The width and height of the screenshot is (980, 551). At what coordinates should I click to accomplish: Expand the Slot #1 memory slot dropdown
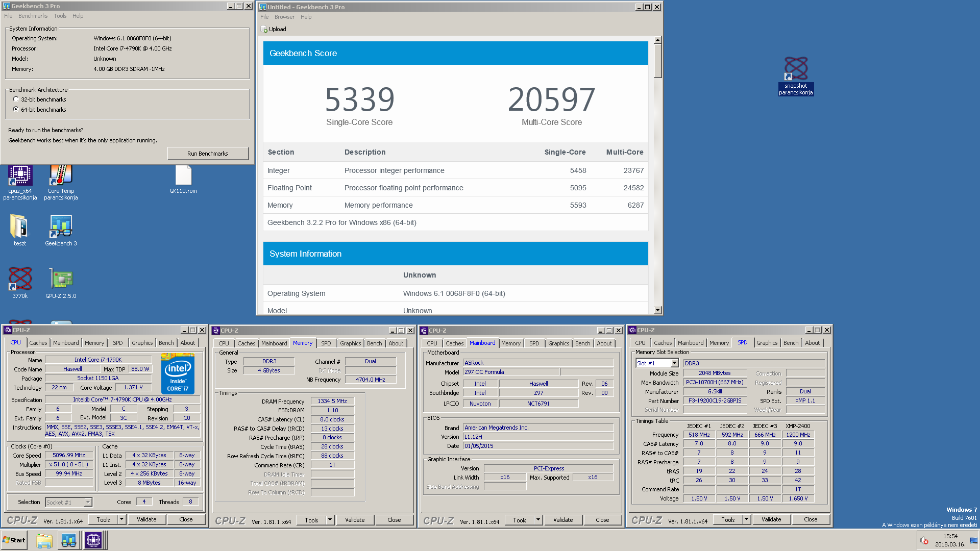pyautogui.click(x=674, y=363)
